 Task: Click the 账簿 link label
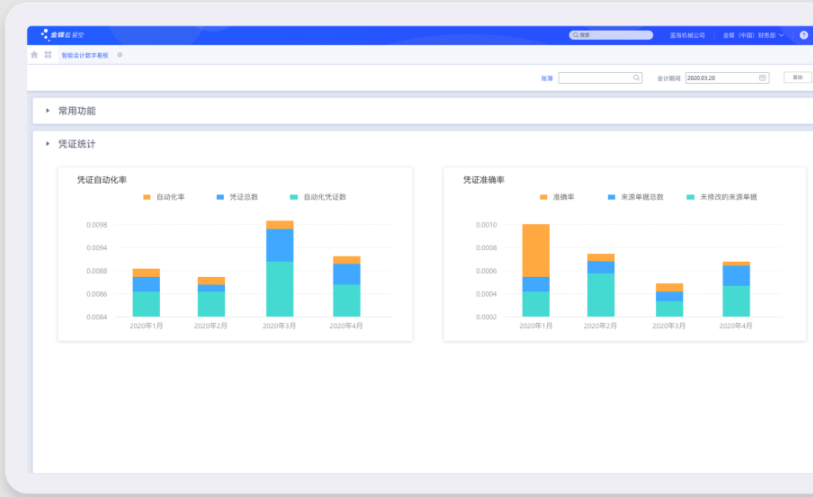(547, 78)
